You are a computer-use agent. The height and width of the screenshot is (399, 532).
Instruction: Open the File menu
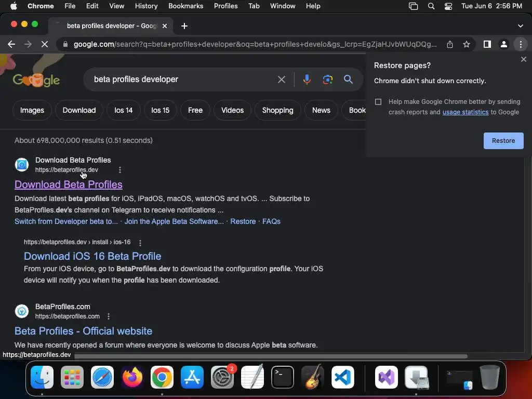70,6
